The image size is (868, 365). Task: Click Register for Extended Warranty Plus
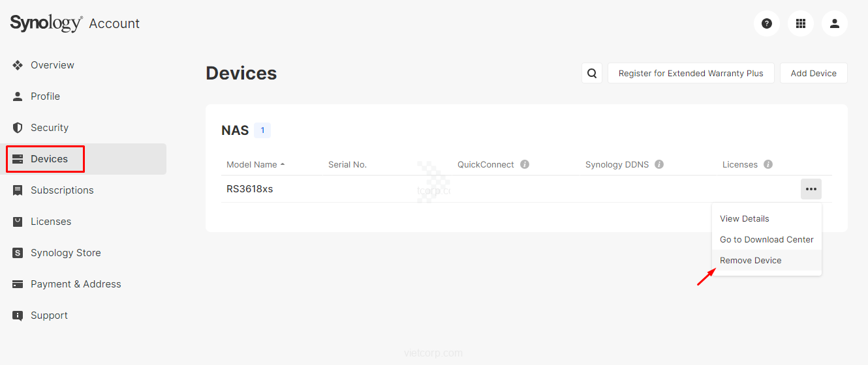click(x=690, y=74)
